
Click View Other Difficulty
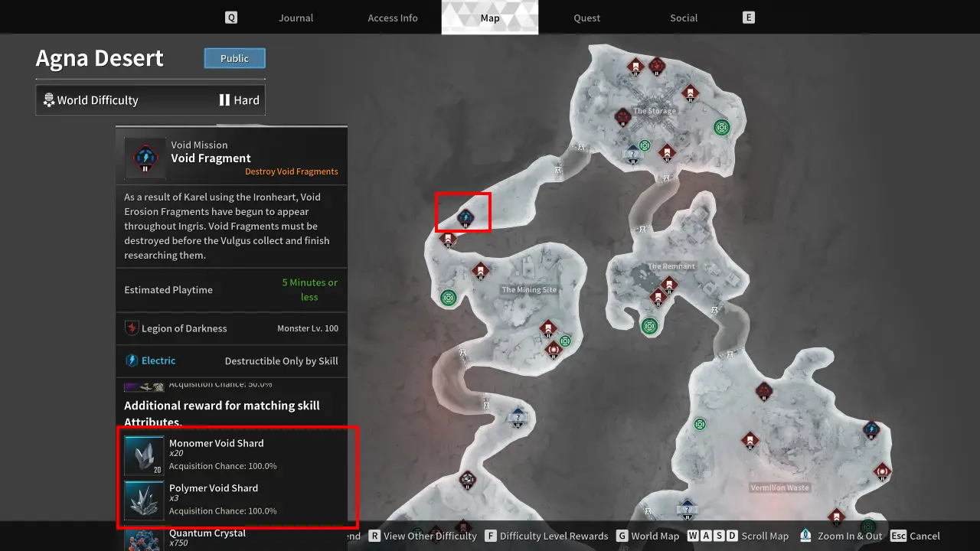[423, 536]
